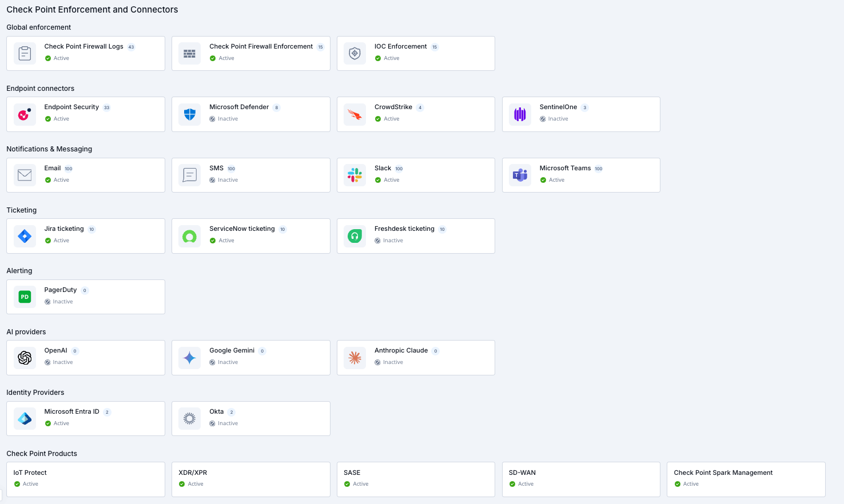
Task: Click the '8' badge beside Microsoft Defender
Action: (x=277, y=107)
